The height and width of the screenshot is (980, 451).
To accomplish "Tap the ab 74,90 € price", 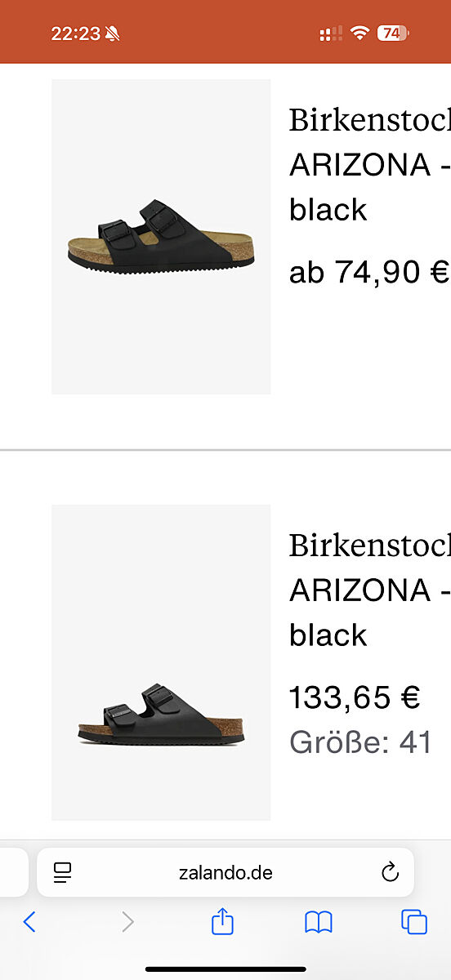I will [x=369, y=271].
